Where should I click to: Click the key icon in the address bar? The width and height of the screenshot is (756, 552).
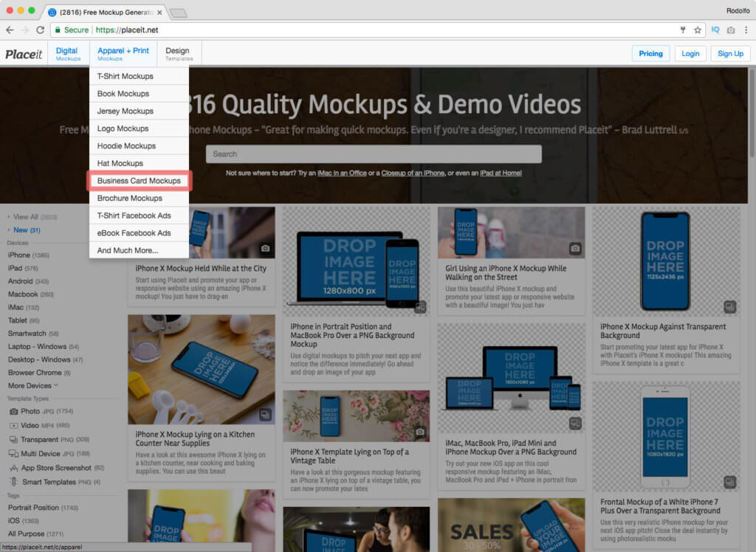(683, 30)
